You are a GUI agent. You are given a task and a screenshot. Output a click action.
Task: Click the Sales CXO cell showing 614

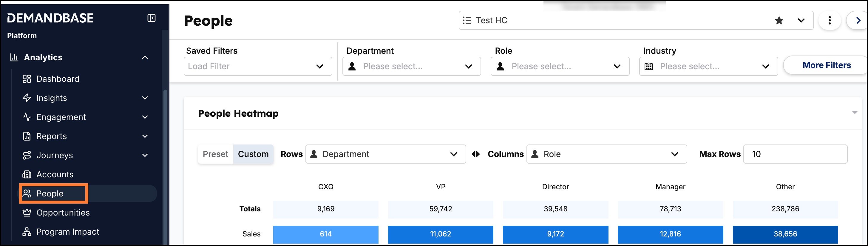pos(325,234)
